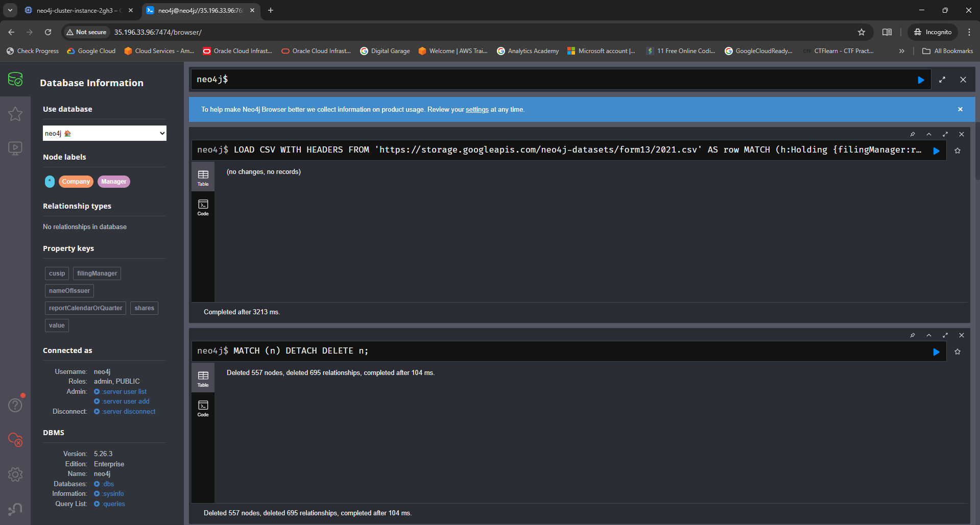Image resolution: width=980 pixels, height=525 pixels.
Task: Run the :server user add command
Action: pos(122,402)
